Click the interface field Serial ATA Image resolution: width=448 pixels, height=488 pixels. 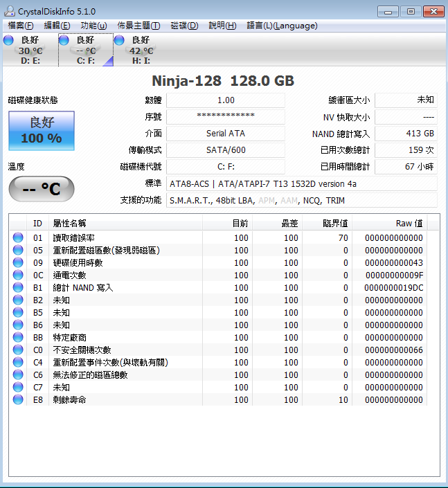click(226, 134)
